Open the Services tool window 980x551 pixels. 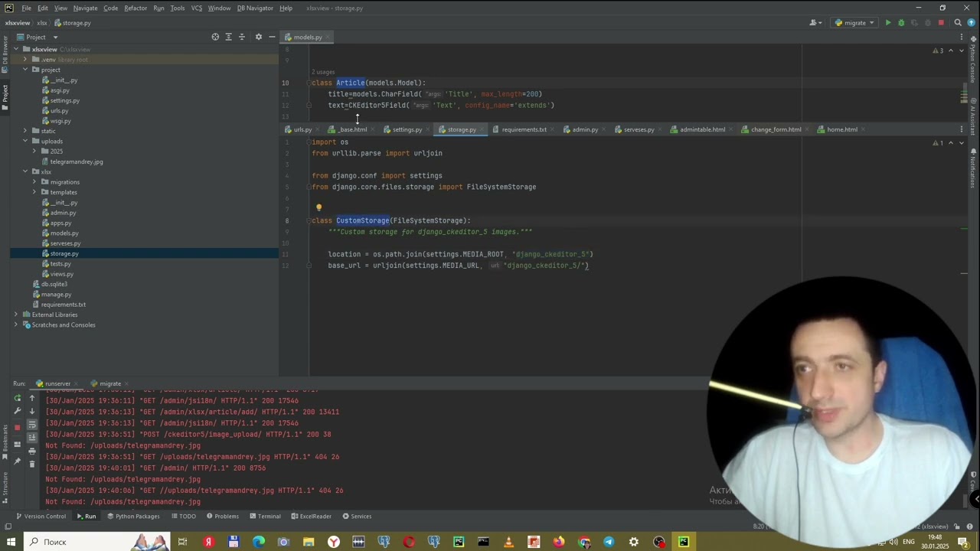(357, 517)
